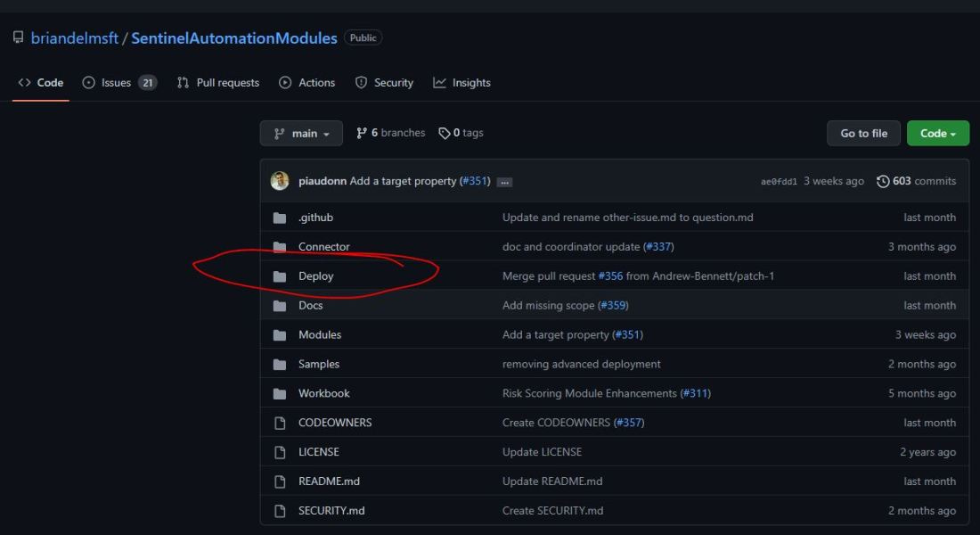Open pull request #311 link in Workbook row

point(695,393)
